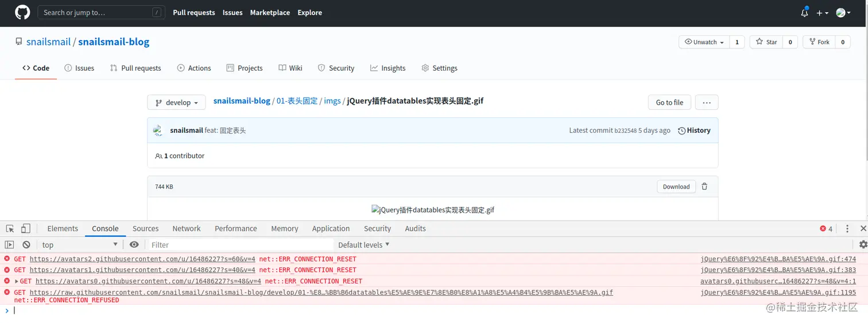Image resolution: width=868 pixels, height=323 pixels.
Task: Open the plus create-new menu
Action: [822, 13]
